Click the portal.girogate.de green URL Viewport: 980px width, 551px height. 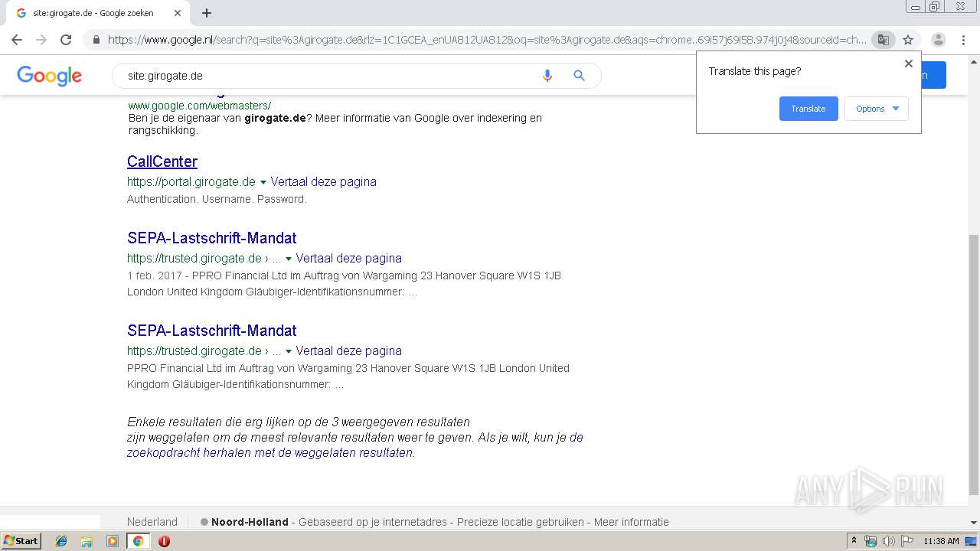191,182
